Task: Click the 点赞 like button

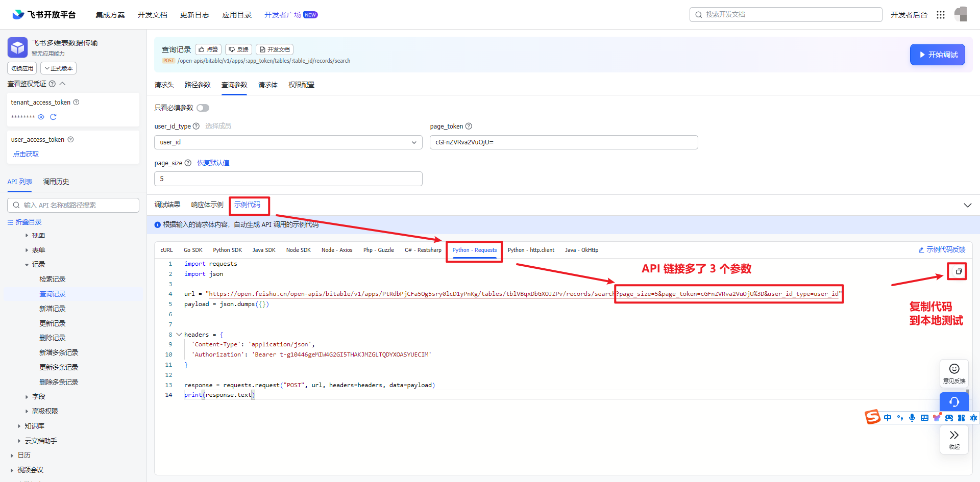Action: 208,49
